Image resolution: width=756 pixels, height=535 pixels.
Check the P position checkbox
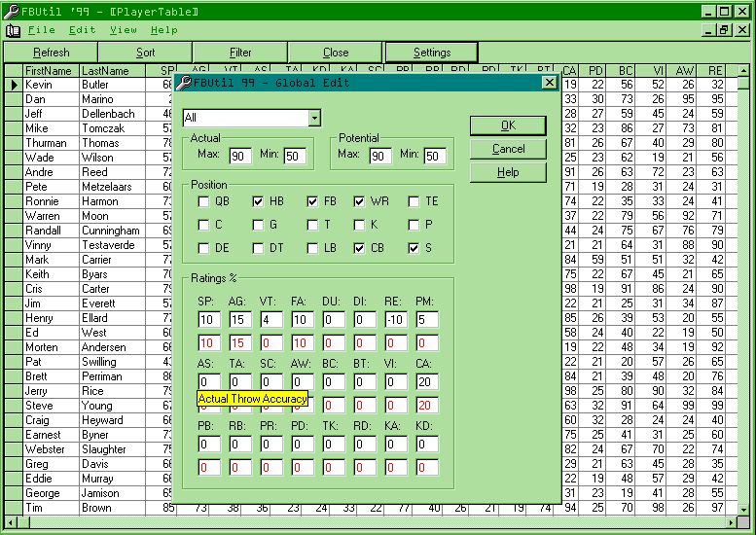tap(414, 225)
